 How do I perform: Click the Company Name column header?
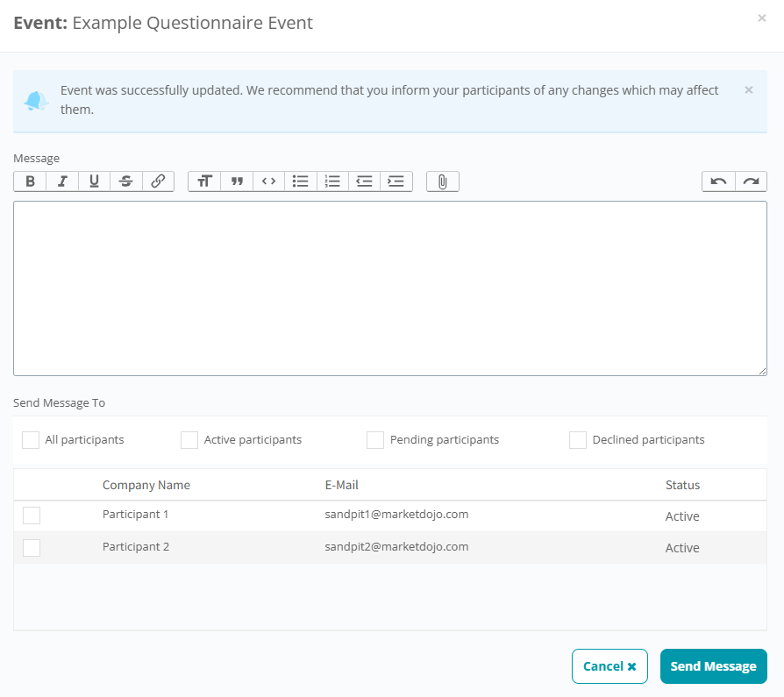[146, 485]
